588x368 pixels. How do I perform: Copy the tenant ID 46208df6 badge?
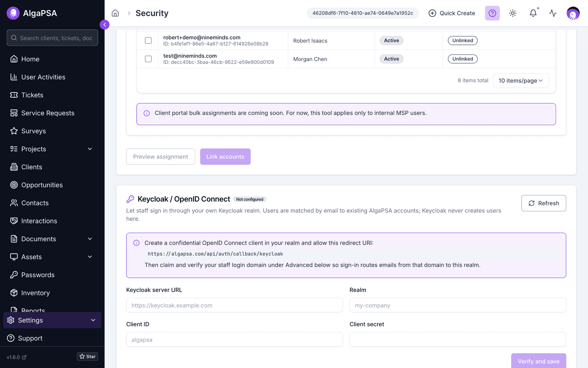click(x=363, y=13)
